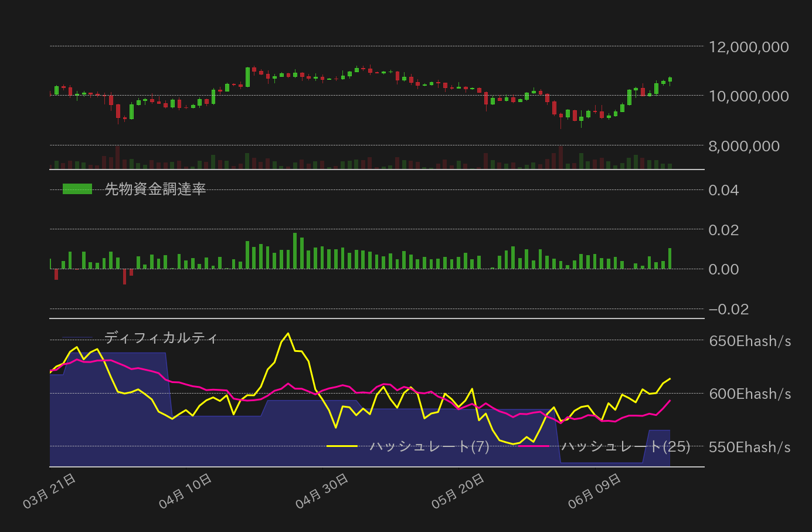
Task: Toggle the ディフィカルティ legend entry
Action: [x=161, y=338]
